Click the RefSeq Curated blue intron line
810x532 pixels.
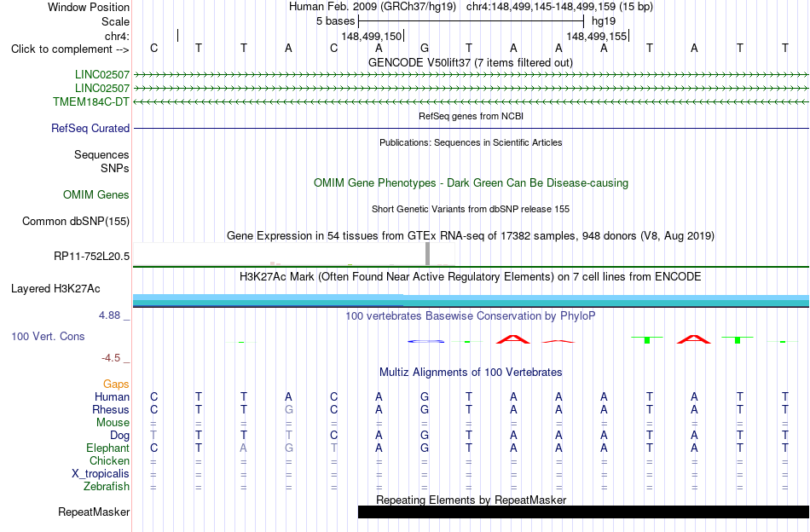pos(471,128)
